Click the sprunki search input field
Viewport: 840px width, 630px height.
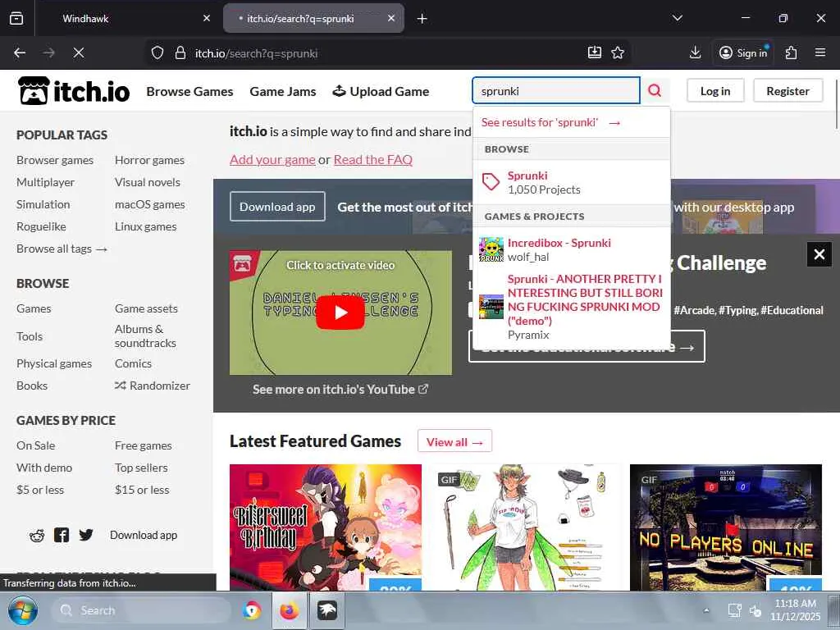point(556,90)
